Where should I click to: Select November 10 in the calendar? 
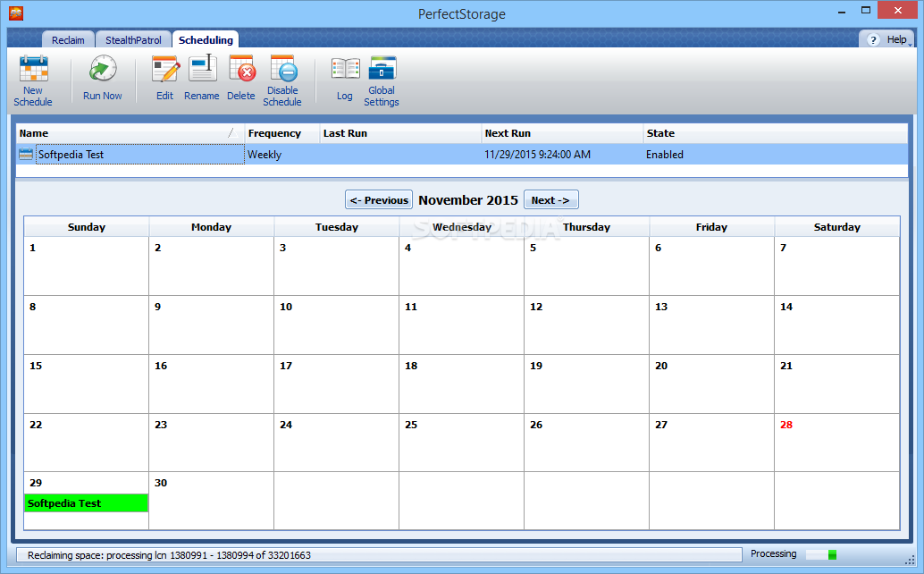click(337, 325)
